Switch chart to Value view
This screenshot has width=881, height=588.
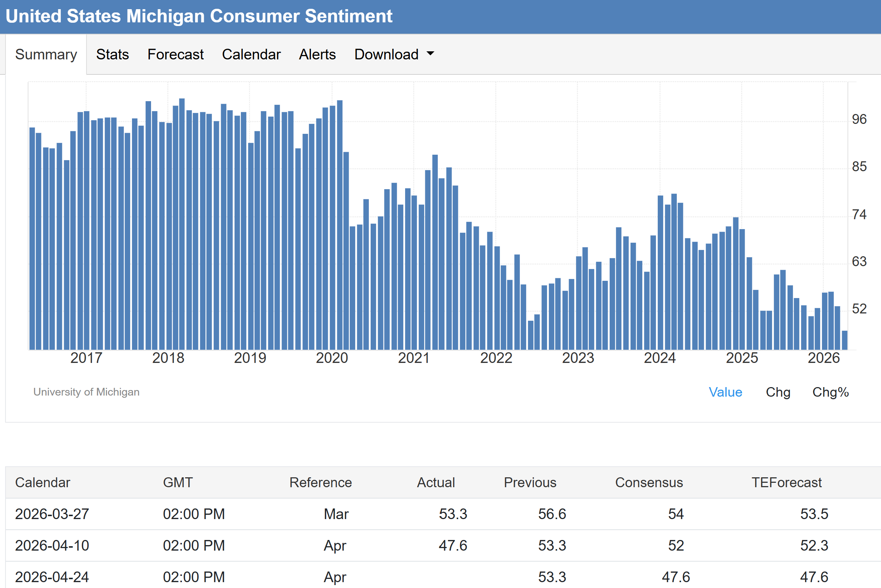(x=725, y=392)
